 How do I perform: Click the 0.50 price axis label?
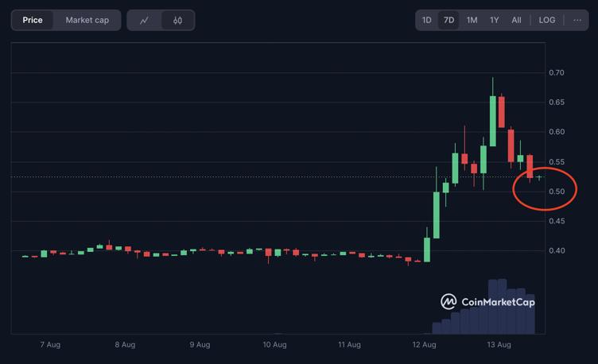click(x=556, y=192)
